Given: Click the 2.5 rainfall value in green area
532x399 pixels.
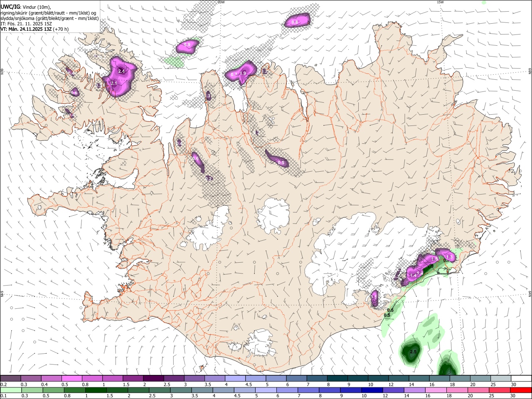Looking at the screenshot, I should pos(413,352).
